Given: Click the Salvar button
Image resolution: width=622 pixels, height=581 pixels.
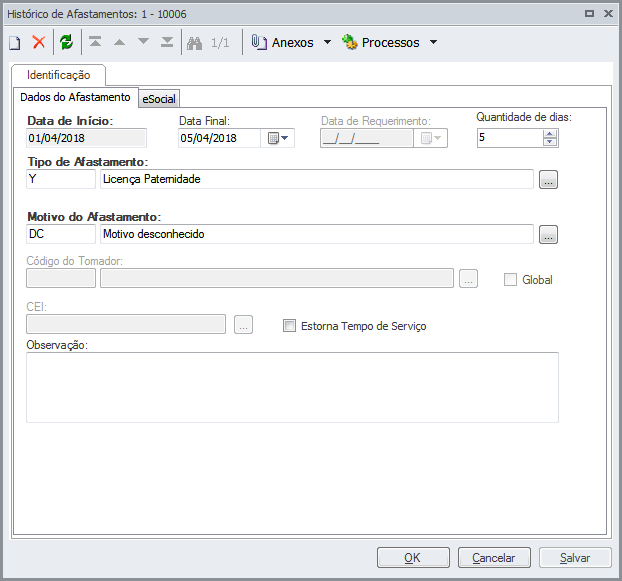Looking at the screenshot, I should [575, 558].
